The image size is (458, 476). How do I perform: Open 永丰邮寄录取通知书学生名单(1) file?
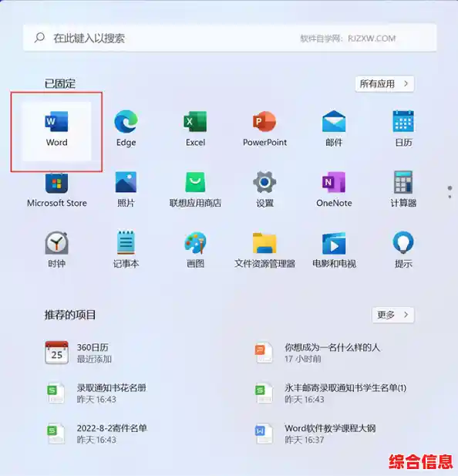[x=331, y=393]
